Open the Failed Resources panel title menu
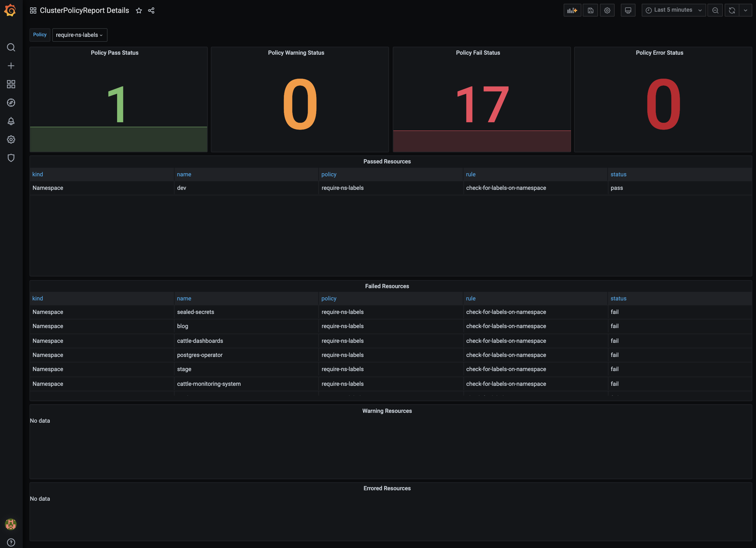 [387, 286]
